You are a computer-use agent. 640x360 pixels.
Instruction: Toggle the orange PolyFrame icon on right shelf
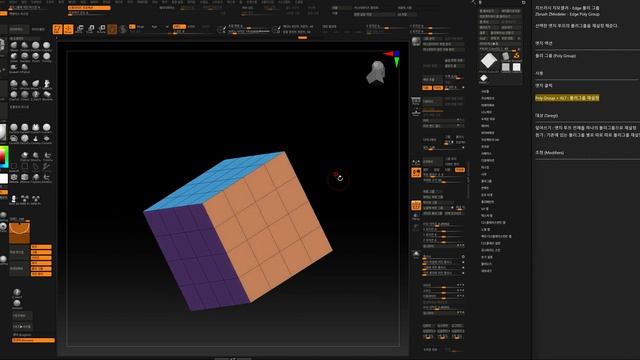(x=416, y=205)
